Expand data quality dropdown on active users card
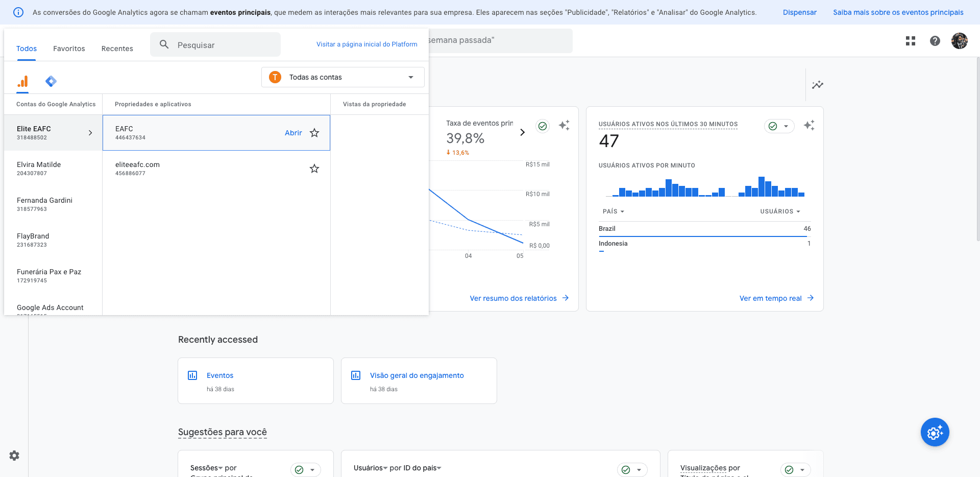The height and width of the screenshot is (477, 980). [x=779, y=126]
